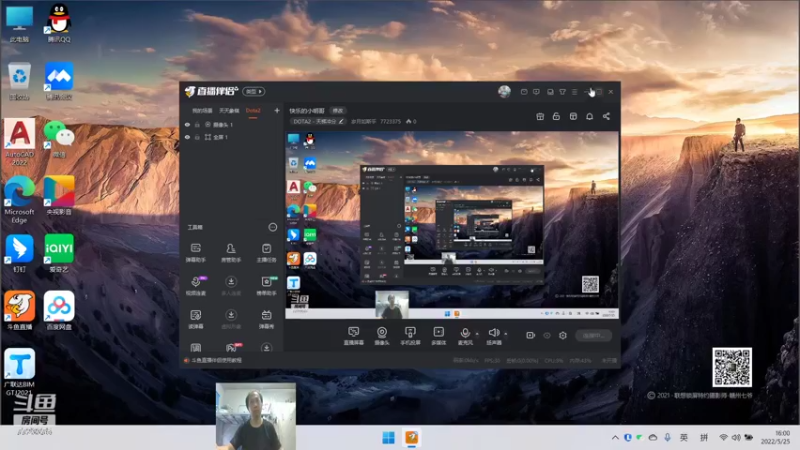Image resolution: width=800 pixels, height=450 pixels.
Task: Download the tool to the right of 视频连麦
Action: click(x=231, y=286)
